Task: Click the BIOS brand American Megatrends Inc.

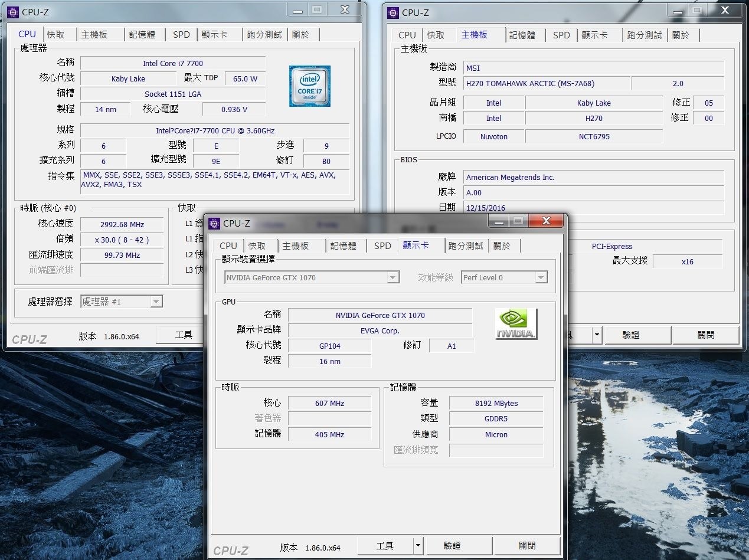Action: pos(593,177)
